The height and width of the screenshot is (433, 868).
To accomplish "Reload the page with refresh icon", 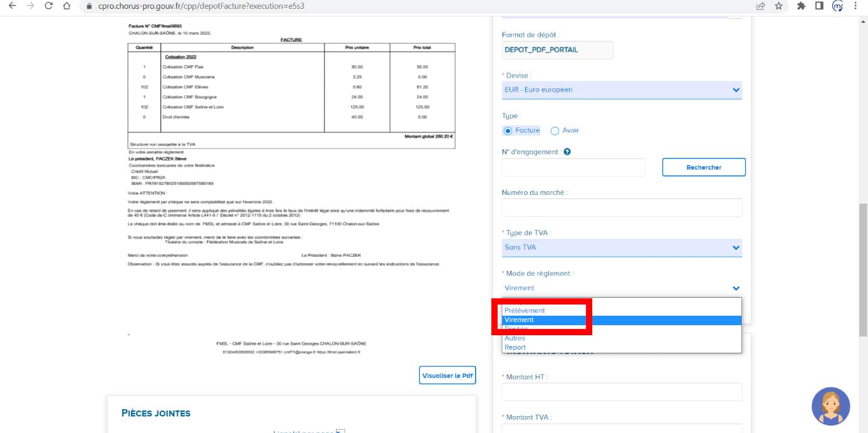I will [x=49, y=6].
